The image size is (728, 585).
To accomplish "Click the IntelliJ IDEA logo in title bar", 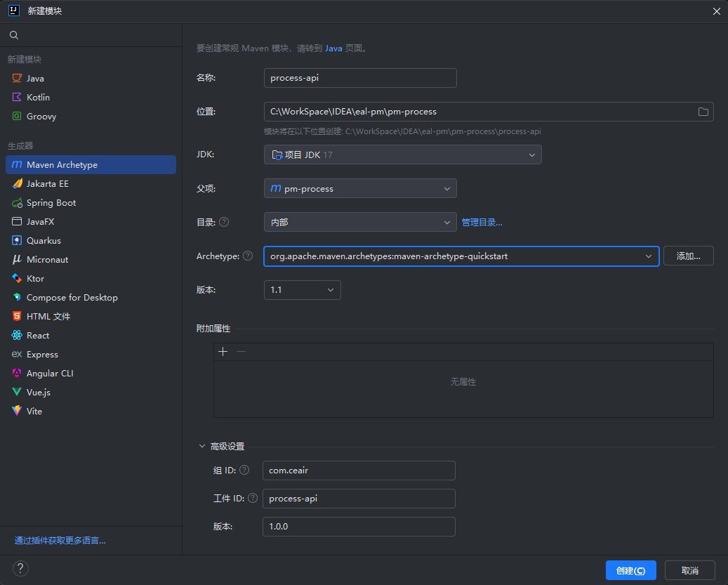I will tap(14, 11).
